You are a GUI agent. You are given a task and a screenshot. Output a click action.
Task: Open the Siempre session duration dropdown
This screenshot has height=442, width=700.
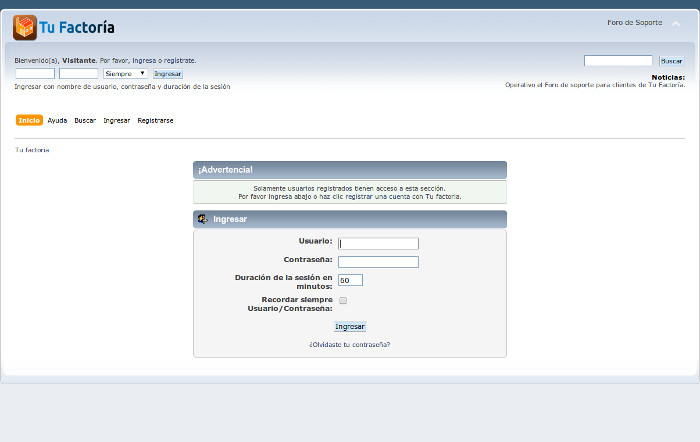click(x=125, y=73)
